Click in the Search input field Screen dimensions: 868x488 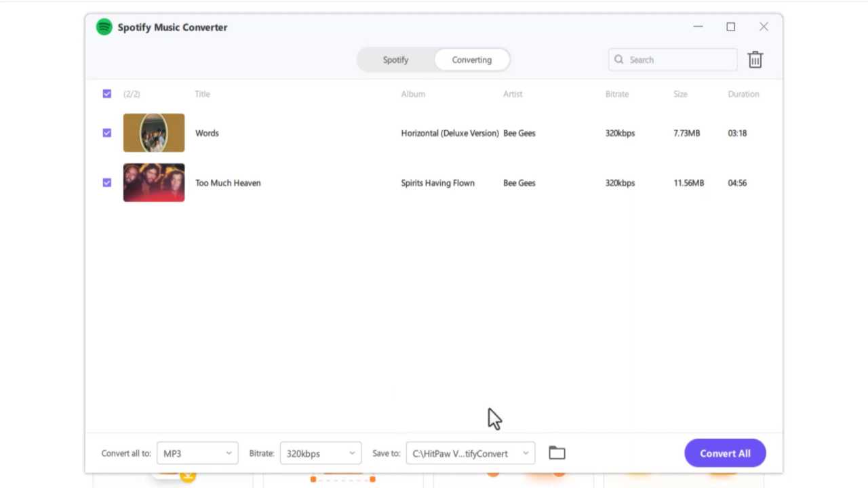pos(679,60)
